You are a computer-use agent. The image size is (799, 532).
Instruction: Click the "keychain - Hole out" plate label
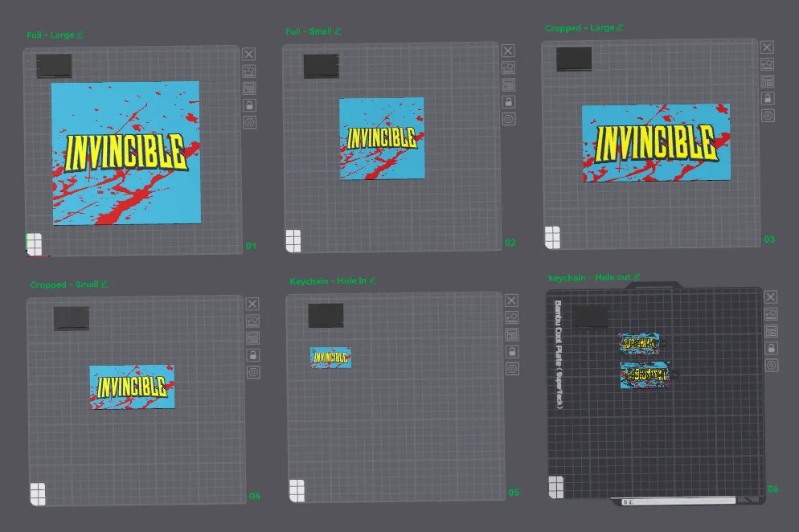pyautogui.click(x=589, y=278)
